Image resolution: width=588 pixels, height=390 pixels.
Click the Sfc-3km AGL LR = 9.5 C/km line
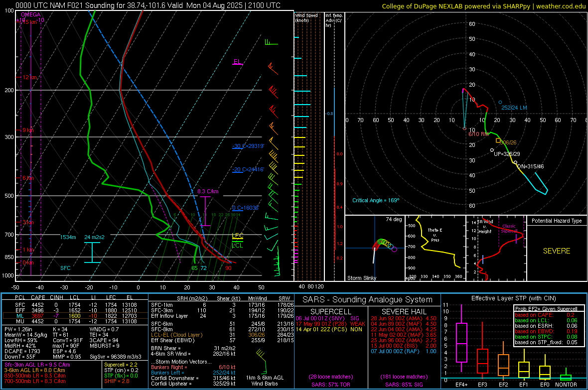[37, 365]
